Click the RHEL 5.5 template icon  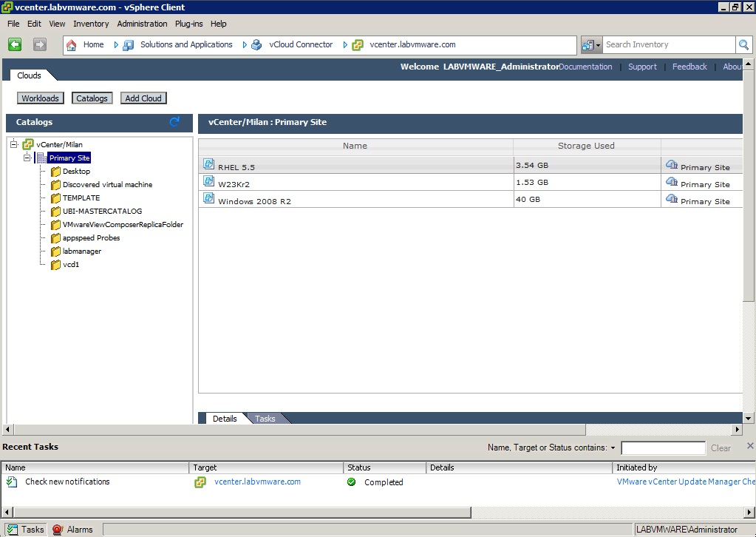[208, 164]
